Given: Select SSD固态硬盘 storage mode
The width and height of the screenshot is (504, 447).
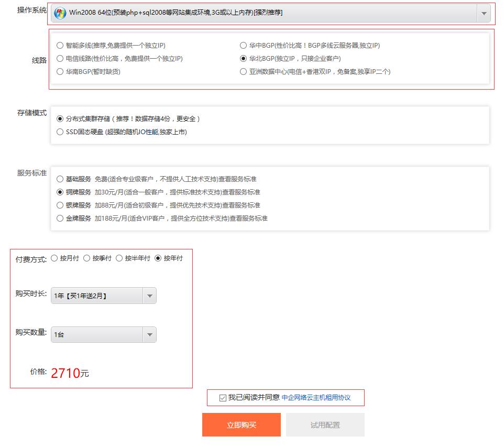Looking at the screenshot, I should click(x=60, y=132).
